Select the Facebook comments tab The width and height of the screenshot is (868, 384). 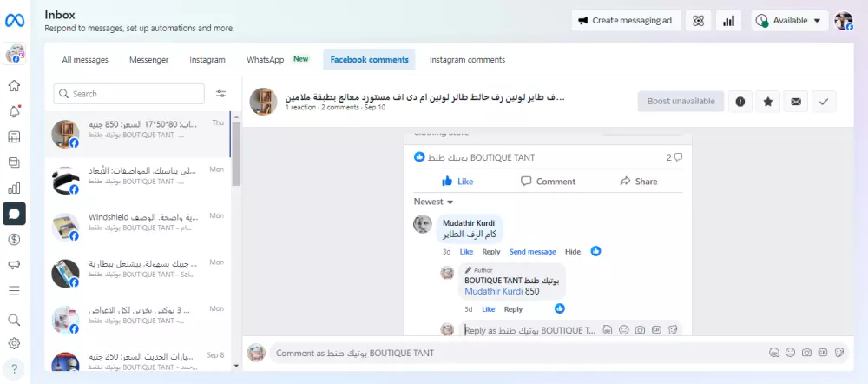pos(369,59)
